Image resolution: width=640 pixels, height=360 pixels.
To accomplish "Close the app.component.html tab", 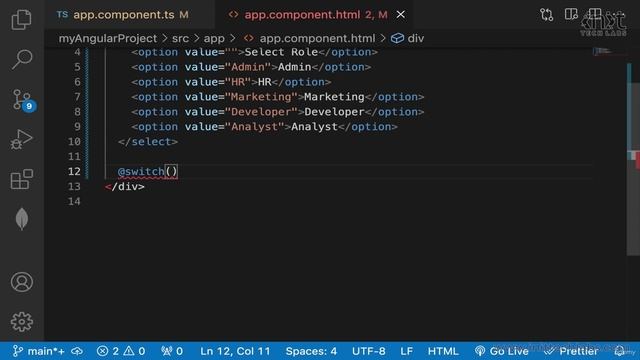I will [401, 15].
